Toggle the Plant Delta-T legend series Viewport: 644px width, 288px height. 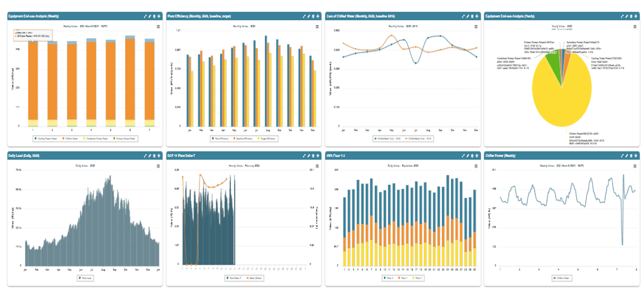click(234, 278)
